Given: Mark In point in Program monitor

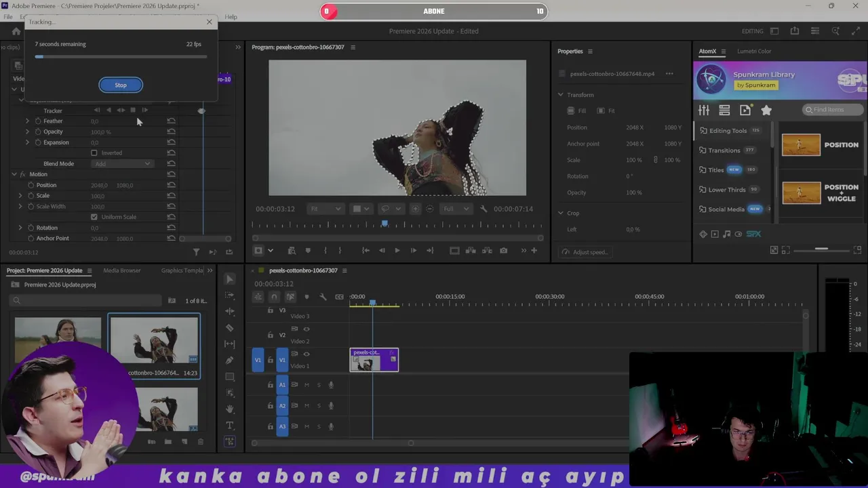Looking at the screenshot, I should point(325,251).
